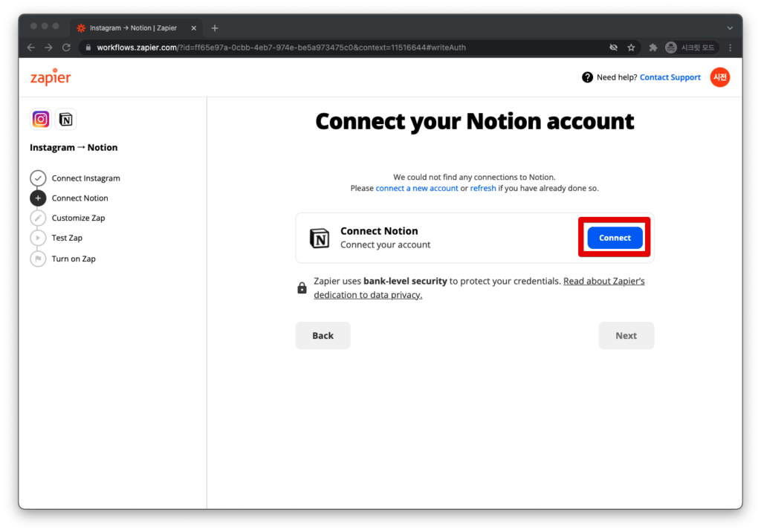Click the play icon beside Test Zap
761x532 pixels.
[38, 238]
